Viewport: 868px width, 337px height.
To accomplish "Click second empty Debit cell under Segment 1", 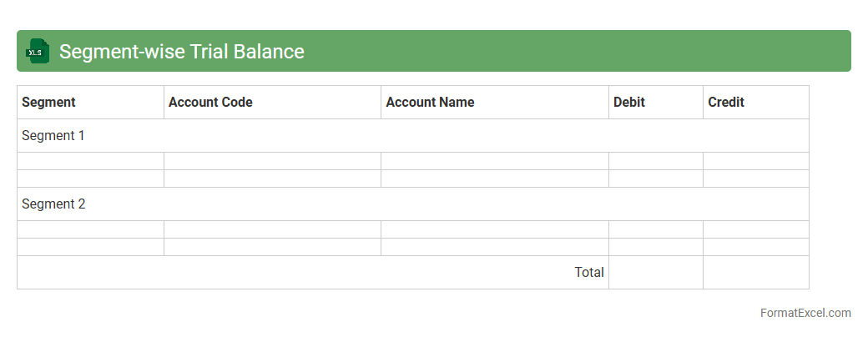I will [x=656, y=179].
